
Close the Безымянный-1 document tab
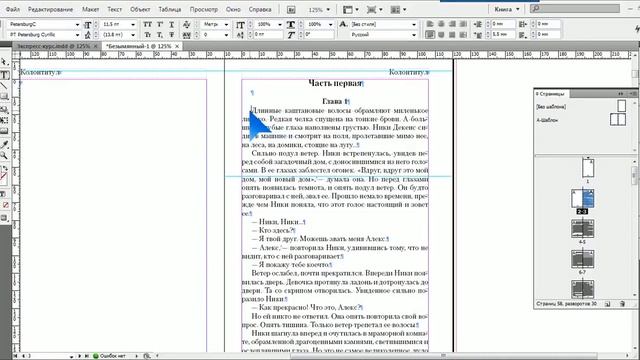click(177, 46)
